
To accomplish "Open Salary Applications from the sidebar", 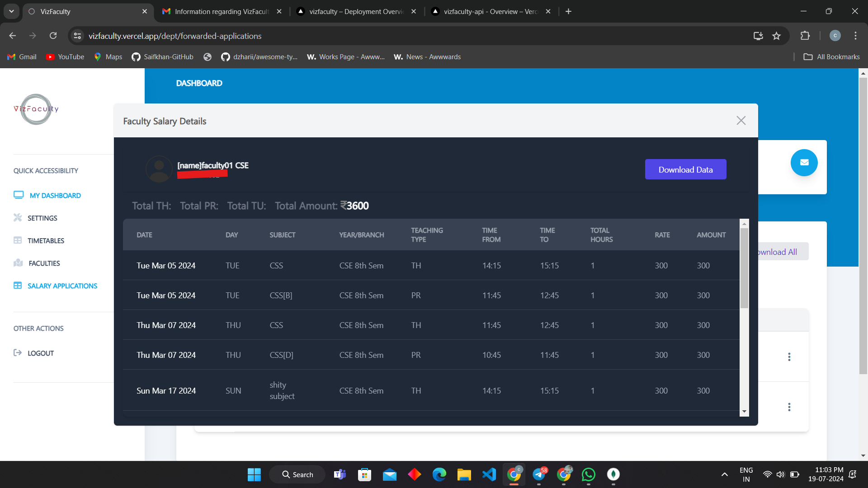I will pos(62,286).
